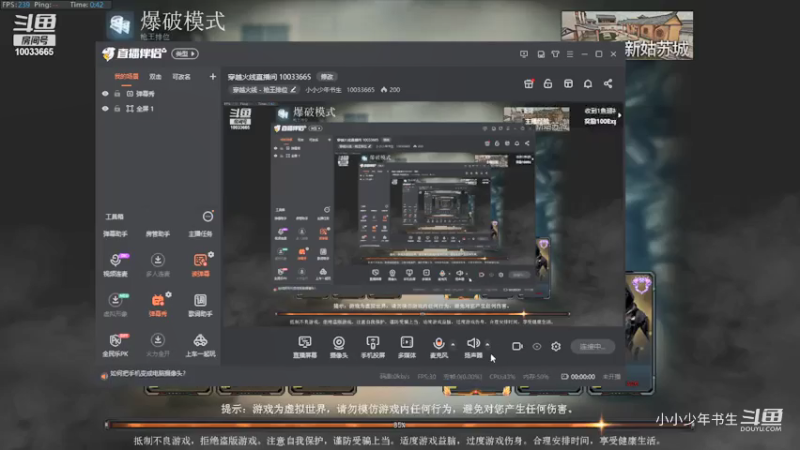
Task: Click the 00:00:00 stream timer
Action: tap(583, 377)
